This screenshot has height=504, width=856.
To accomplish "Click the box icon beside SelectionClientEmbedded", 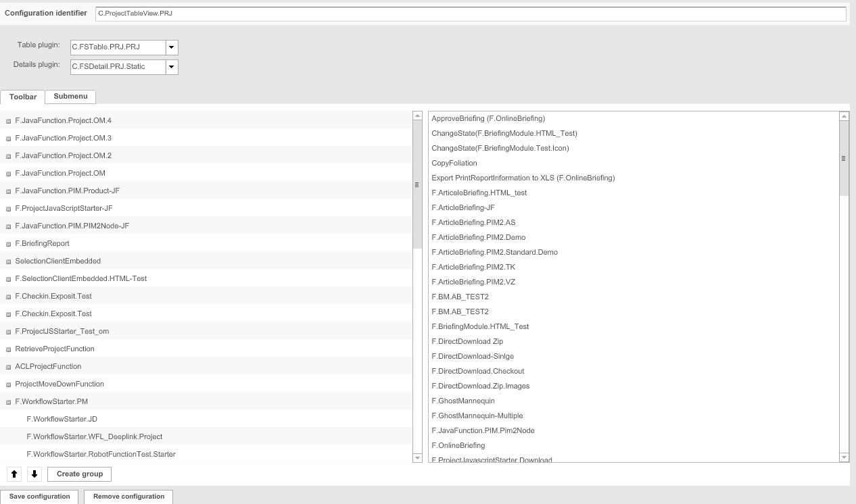I will 7,261.
